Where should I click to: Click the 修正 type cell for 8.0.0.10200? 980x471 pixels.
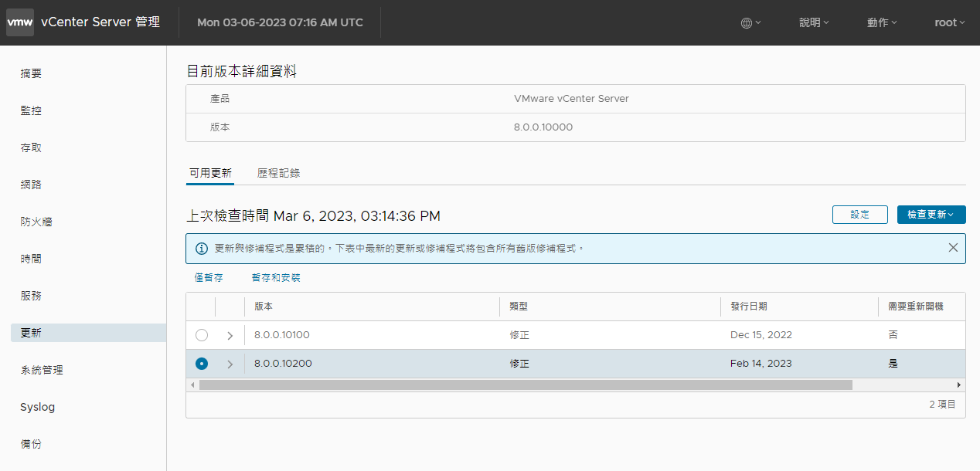[x=519, y=364]
